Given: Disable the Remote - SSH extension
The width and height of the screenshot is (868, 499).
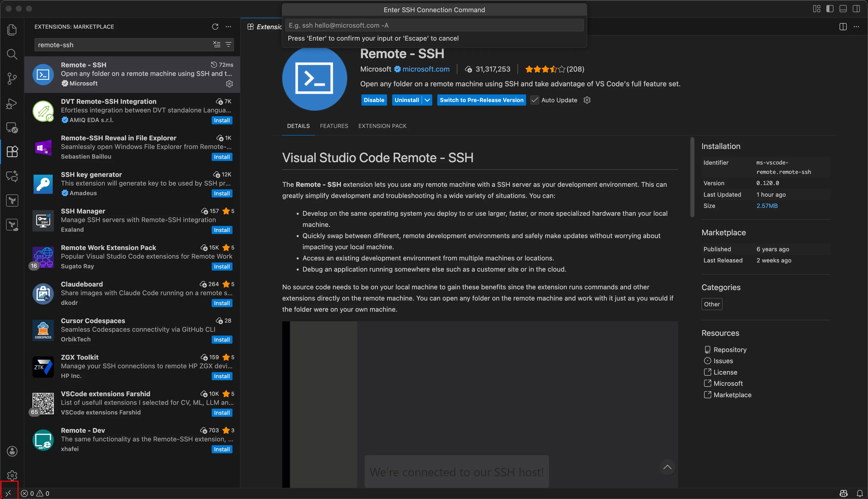Looking at the screenshot, I should pos(374,100).
